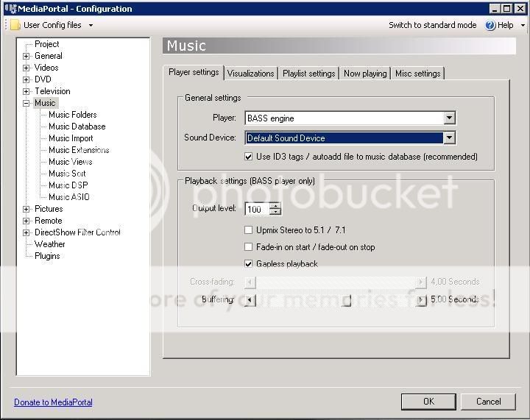
Task: Select Music Folders in the tree
Action: tap(73, 115)
